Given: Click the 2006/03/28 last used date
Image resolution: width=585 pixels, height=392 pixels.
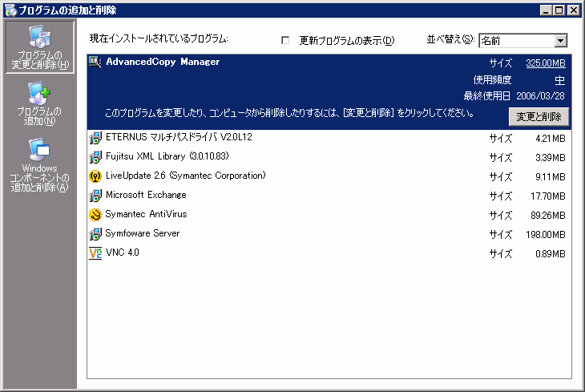Looking at the screenshot, I should coord(540,96).
